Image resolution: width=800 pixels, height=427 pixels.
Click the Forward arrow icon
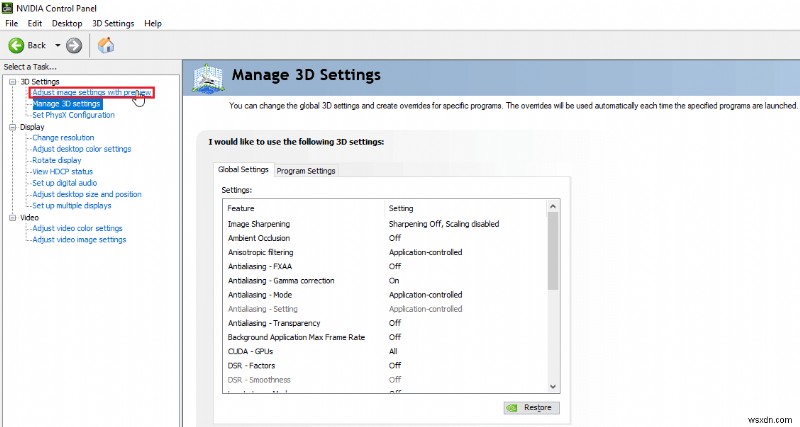pyautogui.click(x=74, y=45)
